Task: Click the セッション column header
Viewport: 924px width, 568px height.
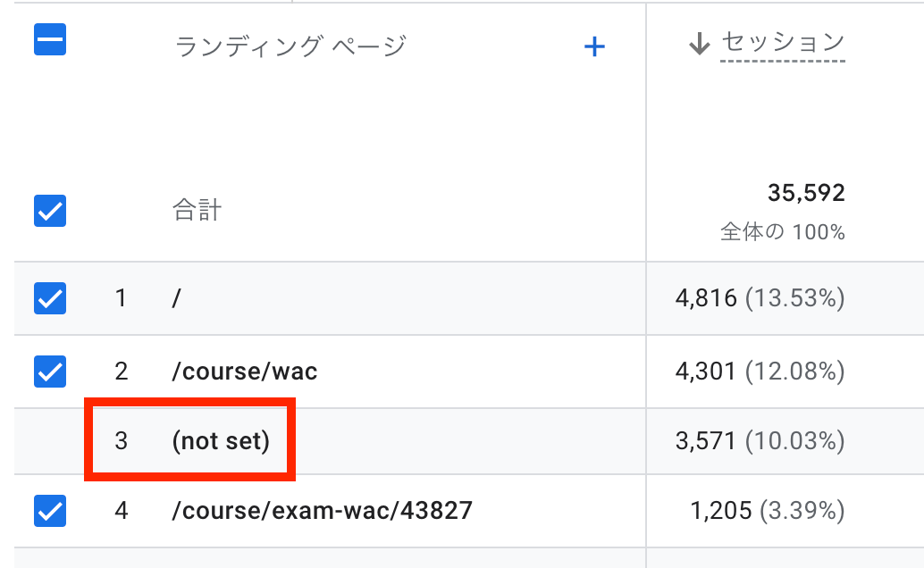Action: tap(782, 42)
